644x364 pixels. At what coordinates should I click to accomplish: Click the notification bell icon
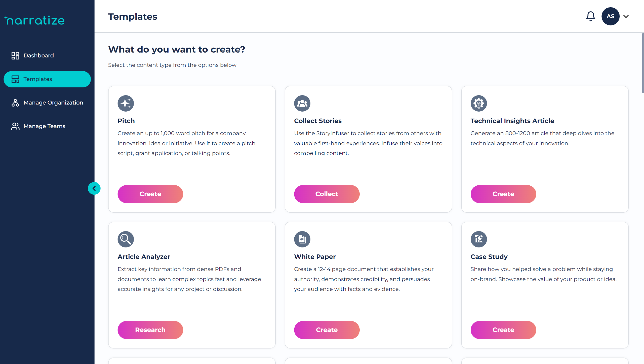[x=590, y=16]
